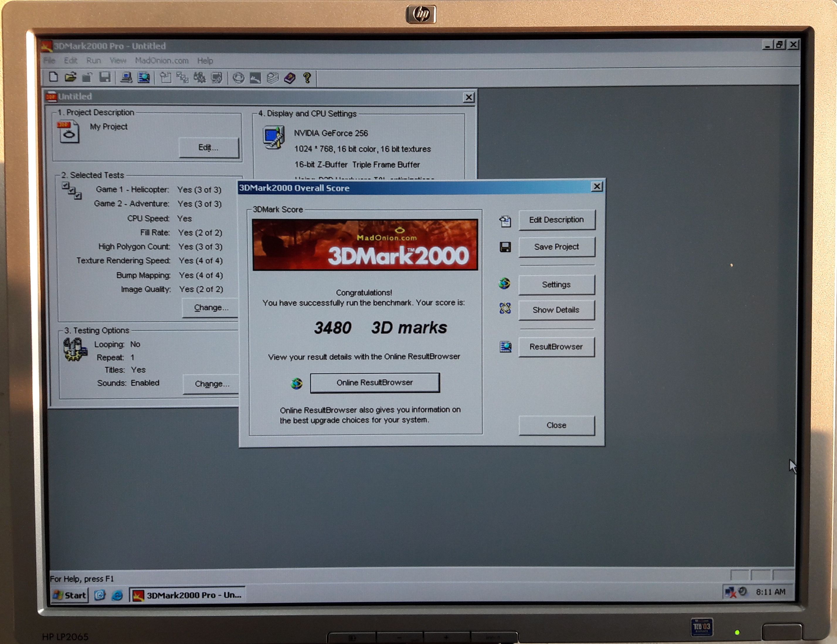Click the Game 2 - Adventure row
The height and width of the screenshot is (644, 837).
click(x=157, y=204)
